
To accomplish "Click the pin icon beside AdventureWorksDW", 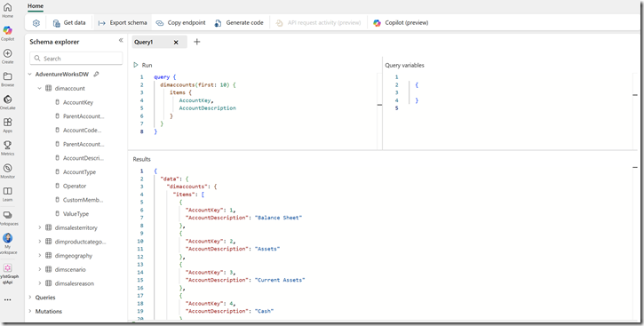I will (x=96, y=75).
